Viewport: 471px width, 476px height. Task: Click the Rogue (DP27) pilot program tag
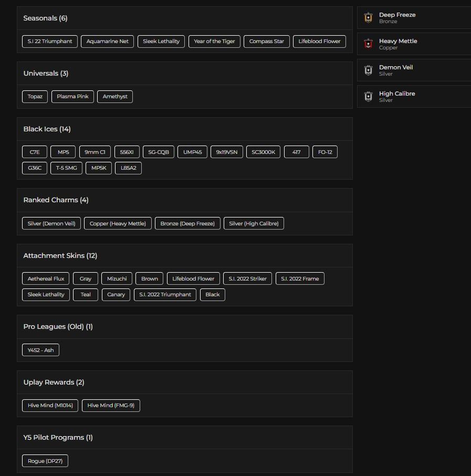point(45,461)
